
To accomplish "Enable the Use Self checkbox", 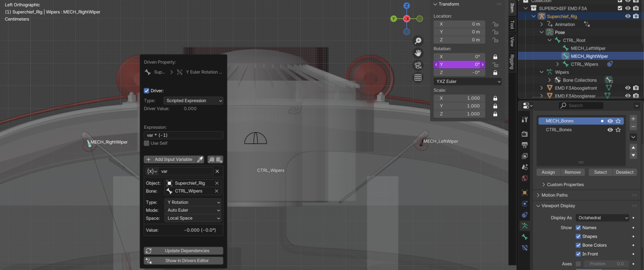I will 146,143.
